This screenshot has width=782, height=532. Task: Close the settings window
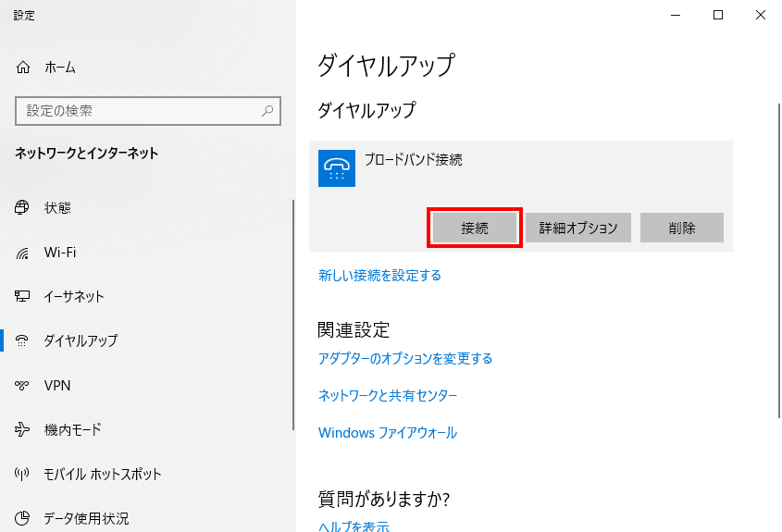(761, 15)
